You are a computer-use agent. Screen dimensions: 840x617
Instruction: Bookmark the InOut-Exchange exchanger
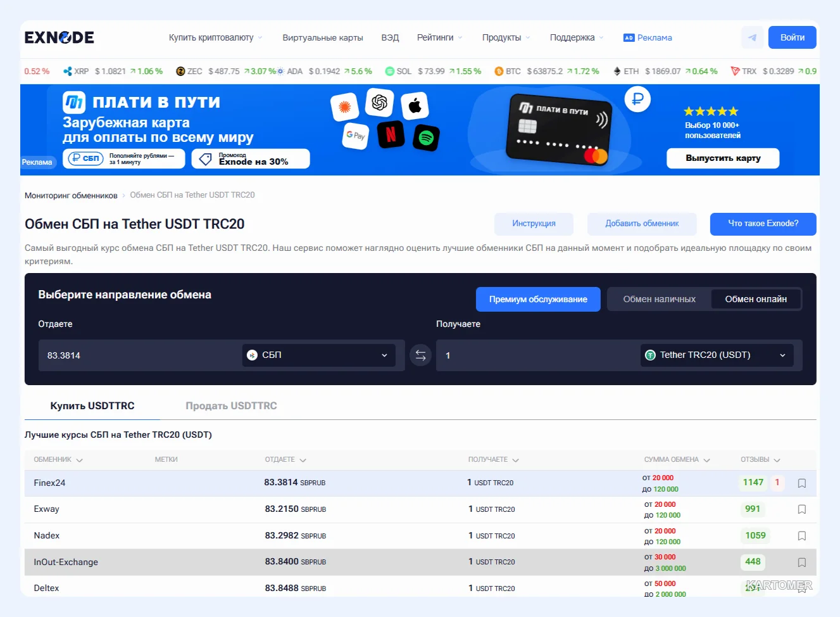point(802,563)
